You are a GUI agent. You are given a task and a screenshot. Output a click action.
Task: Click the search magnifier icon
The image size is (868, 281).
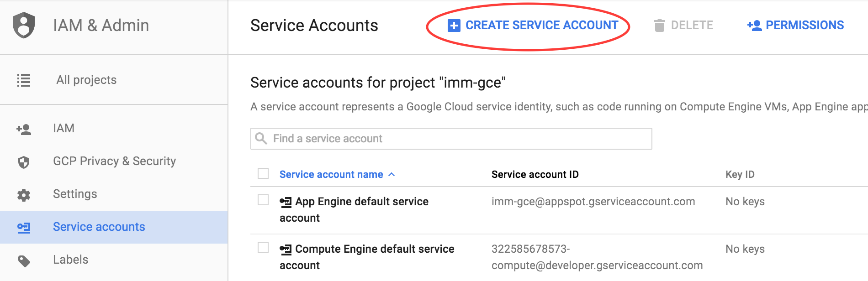click(x=261, y=138)
